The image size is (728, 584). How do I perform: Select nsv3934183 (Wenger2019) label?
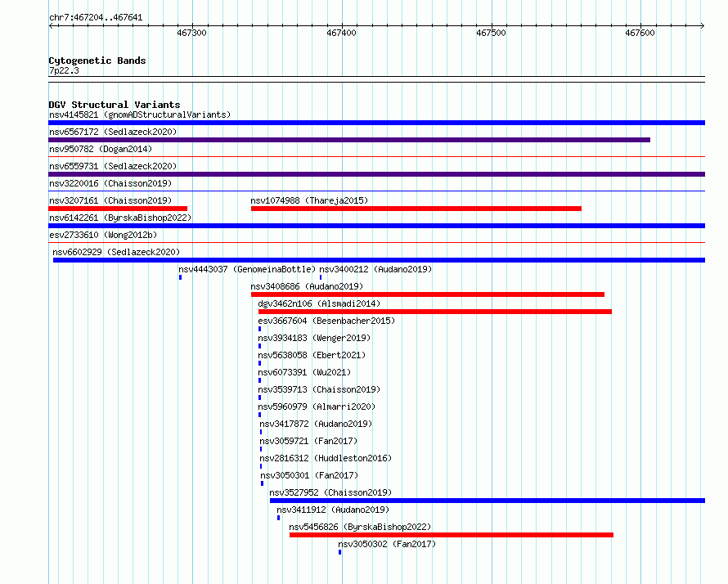314,338
